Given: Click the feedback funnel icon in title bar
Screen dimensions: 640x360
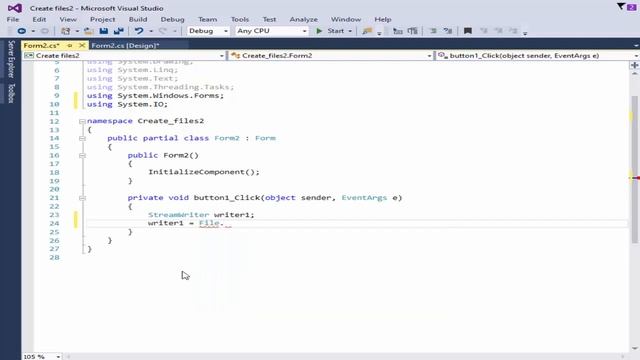Looking at the screenshot, I should 621,6.
